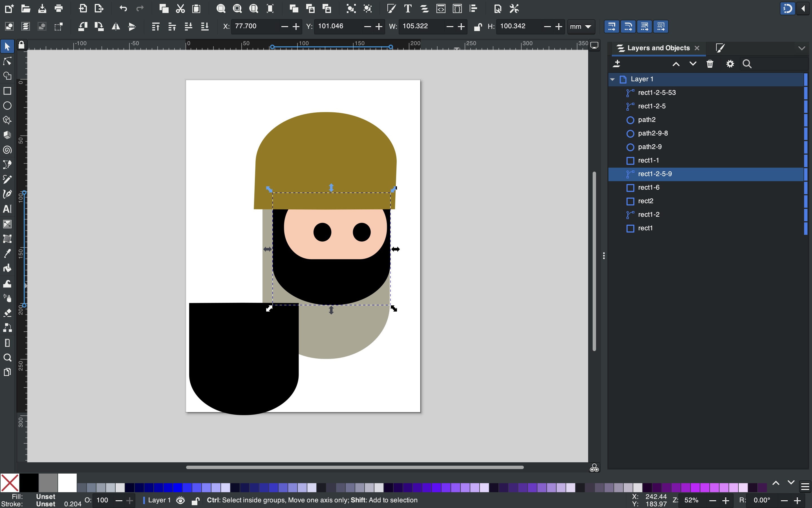Viewport: 812px width, 508px height.
Task: Open the mm units dropdown
Action: point(581,27)
